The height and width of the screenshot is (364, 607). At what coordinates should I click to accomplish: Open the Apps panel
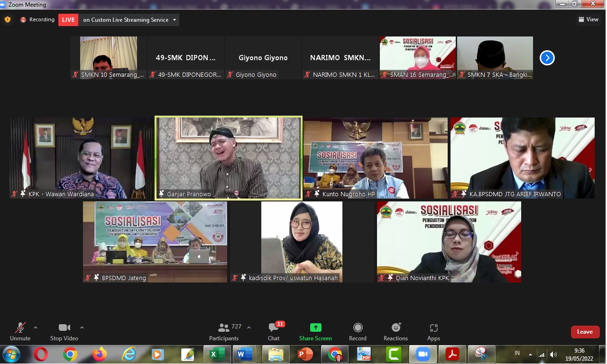(x=433, y=332)
